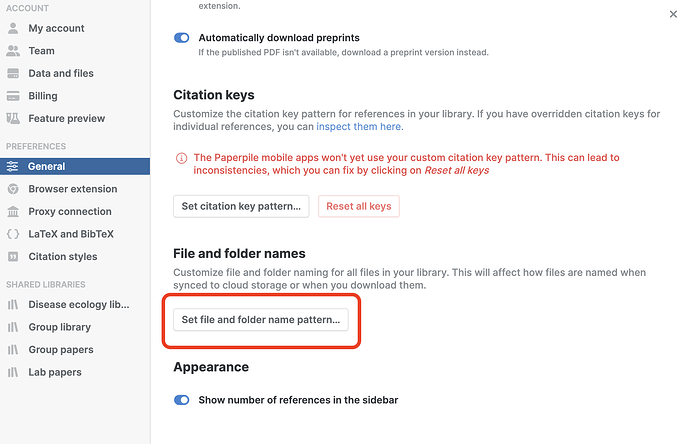
Task: Click Reset all keys button
Action: pos(359,206)
